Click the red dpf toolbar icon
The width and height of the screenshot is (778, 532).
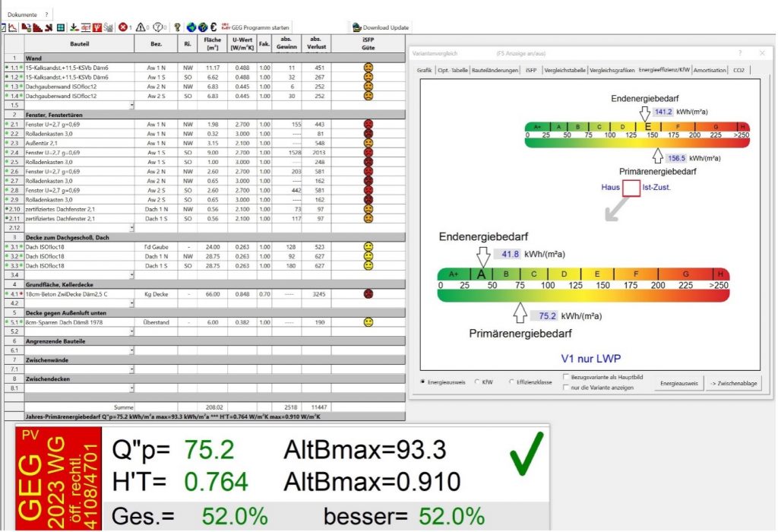tap(86, 27)
